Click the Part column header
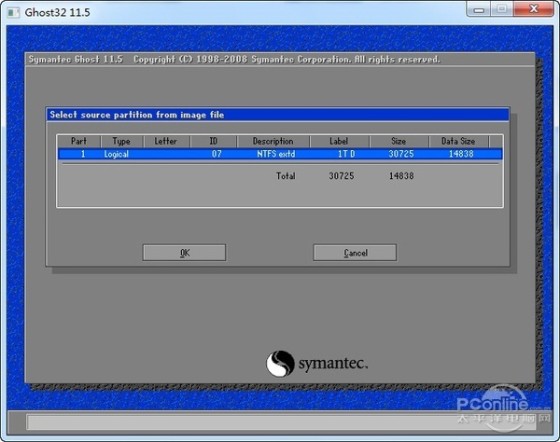Screen dimensions: 560x442 coord(79,141)
